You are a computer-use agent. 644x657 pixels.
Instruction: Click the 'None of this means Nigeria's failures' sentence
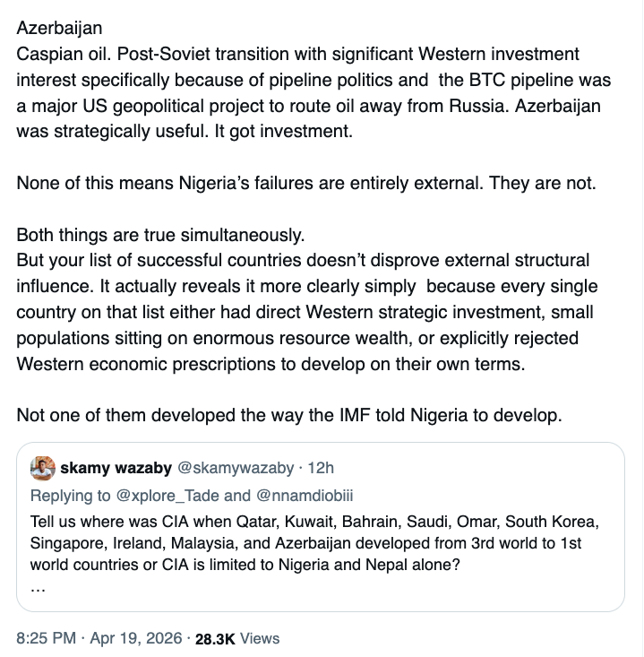pos(306,183)
